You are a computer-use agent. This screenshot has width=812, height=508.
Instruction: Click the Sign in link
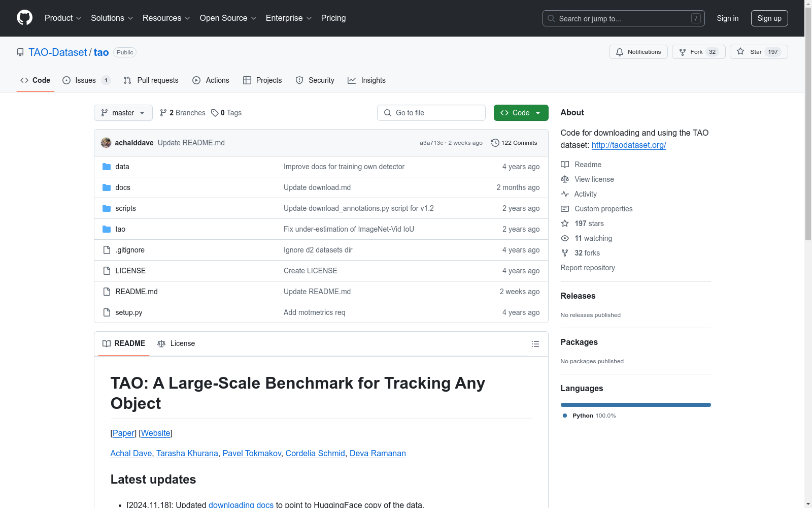click(x=728, y=18)
